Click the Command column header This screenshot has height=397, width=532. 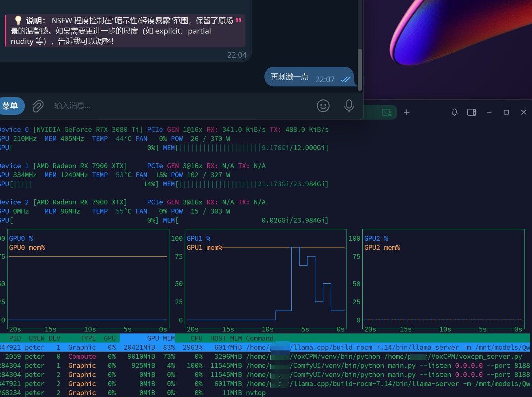tap(260, 338)
